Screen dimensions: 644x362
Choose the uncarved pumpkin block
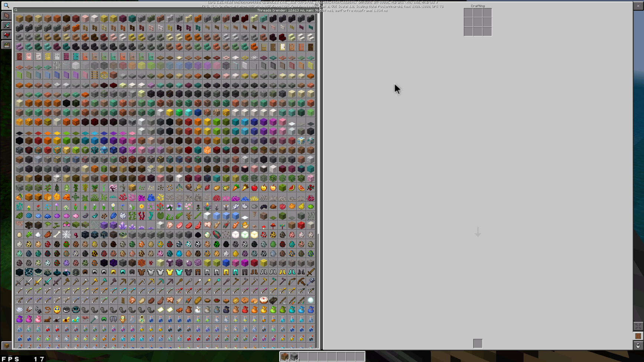click(x=29, y=197)
